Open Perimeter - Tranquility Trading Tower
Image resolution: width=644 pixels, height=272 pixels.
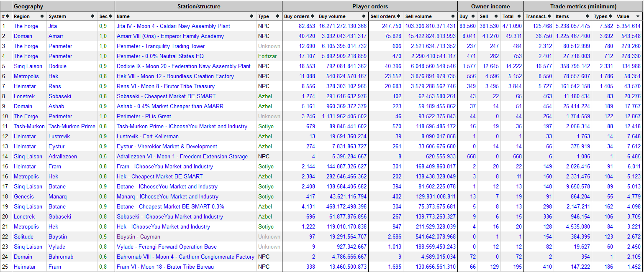161,46
